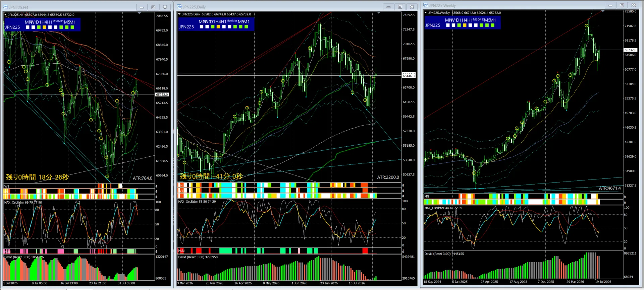Viewport: 644px width, 290px height.
Task: Minimize the JPN225,Daily chart window
Action: 388,7
